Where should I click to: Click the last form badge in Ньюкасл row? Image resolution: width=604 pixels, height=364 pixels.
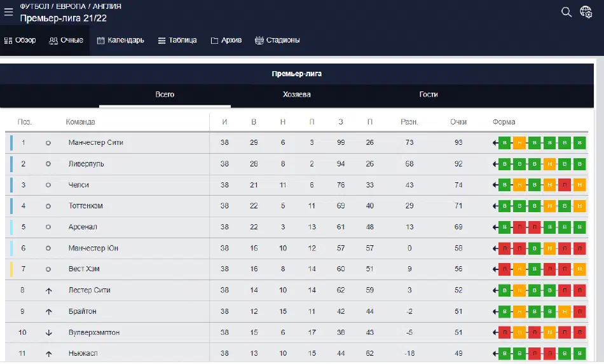coord(579,353)
